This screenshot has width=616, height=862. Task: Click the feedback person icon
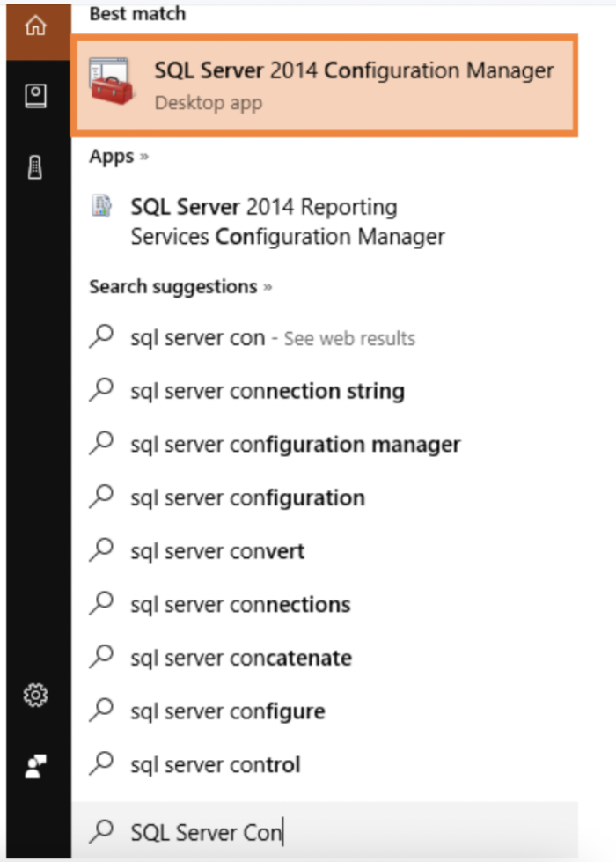point(36,766)
